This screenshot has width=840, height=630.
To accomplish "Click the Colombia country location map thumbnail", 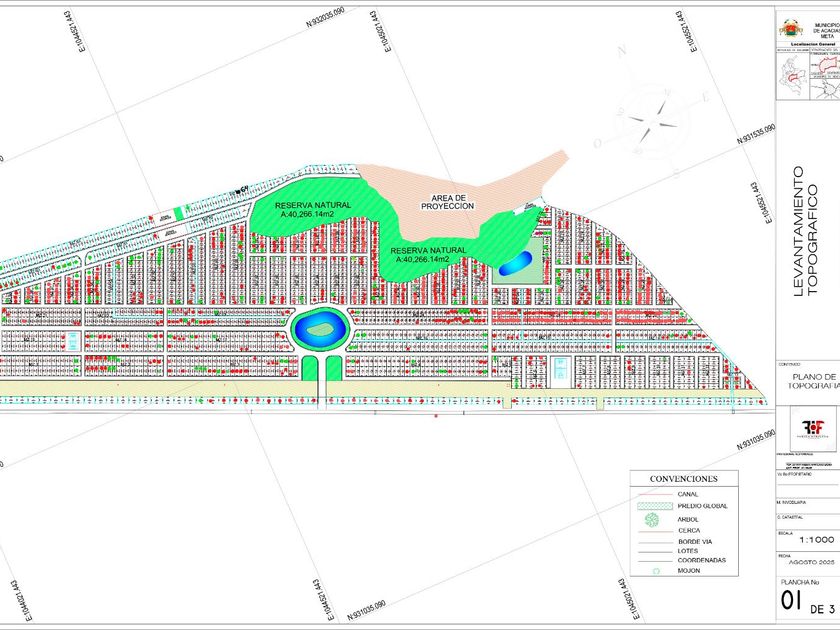I will [792, 78].
